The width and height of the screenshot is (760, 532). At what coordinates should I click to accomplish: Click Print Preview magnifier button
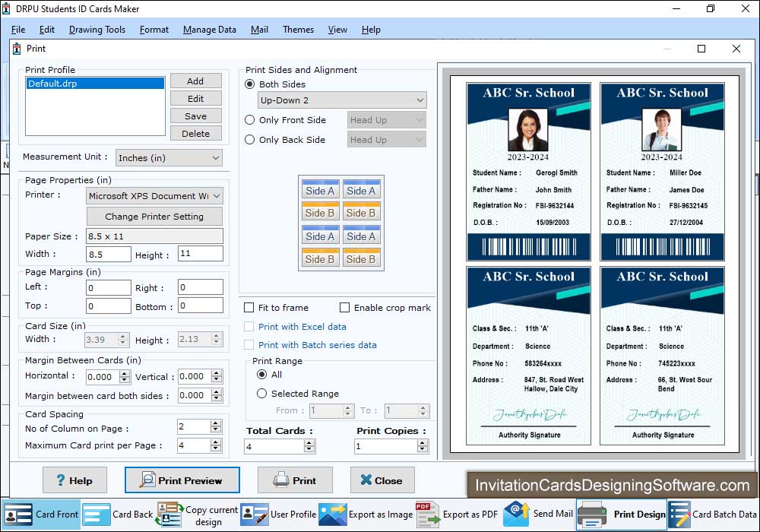[182, 480]
